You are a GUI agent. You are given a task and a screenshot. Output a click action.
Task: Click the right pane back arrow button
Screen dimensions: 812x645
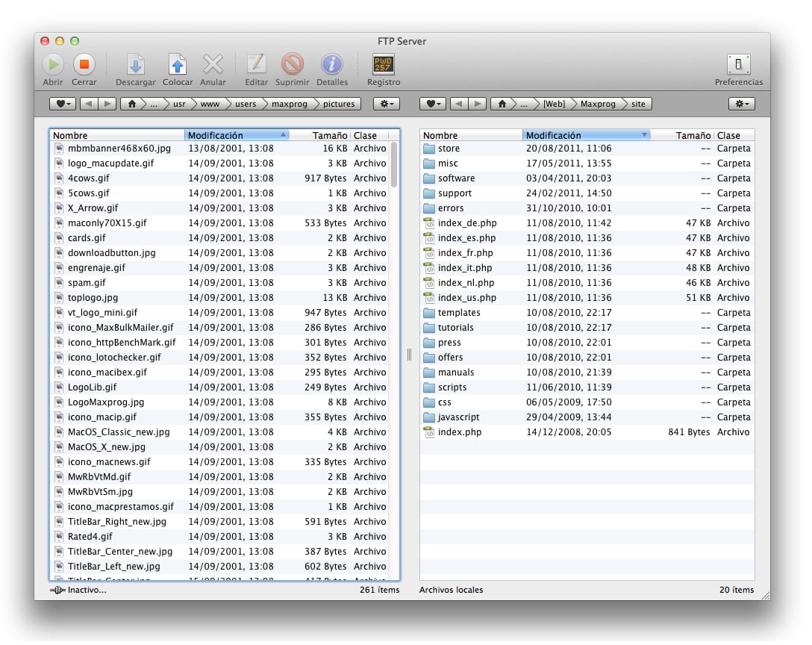coord(460,104)
